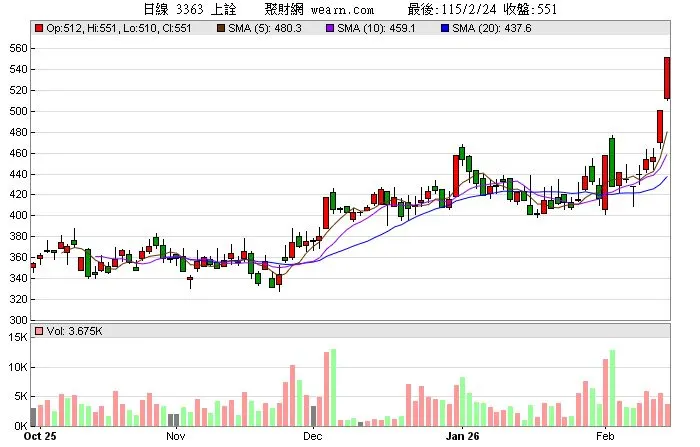
Task: Click the red OHLC legend color swatch
Action: pos(39,28)
